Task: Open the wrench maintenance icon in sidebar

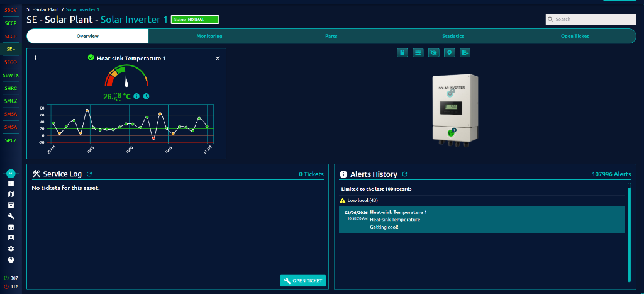Action: click(11, 216)
